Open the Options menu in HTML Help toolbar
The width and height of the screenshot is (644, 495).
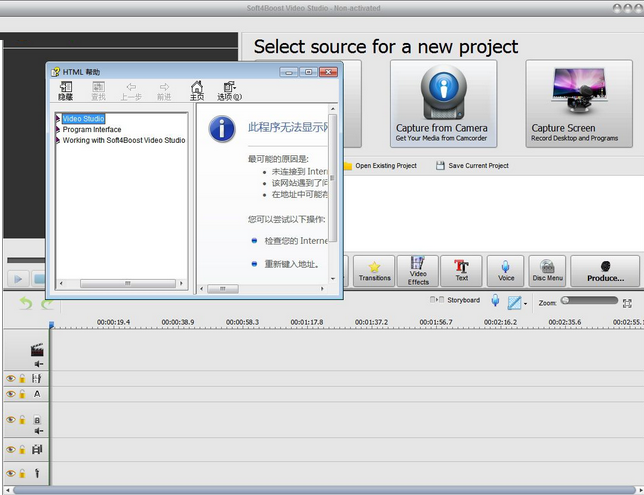click(x=229, y=91)
